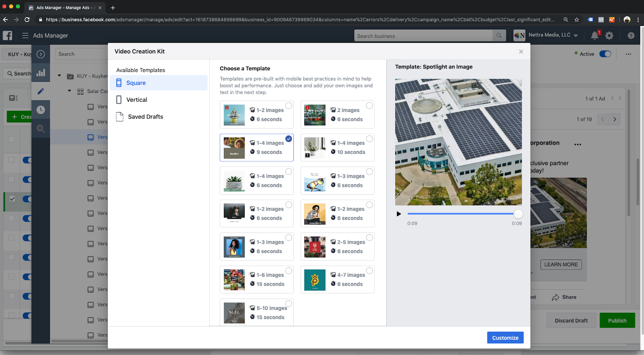Open the Nettra Media, LLC account dropdown
Image resolution: width=644 pixels, height=355 pixels.
tap(554, 35)
